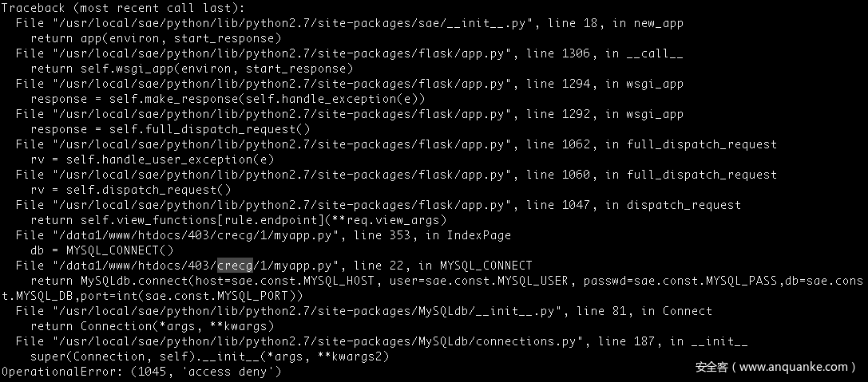The width and height of the screenshot is (868, 382).
Task: Click "response = self.full_dispatch_request()" line
Action: 171,129
